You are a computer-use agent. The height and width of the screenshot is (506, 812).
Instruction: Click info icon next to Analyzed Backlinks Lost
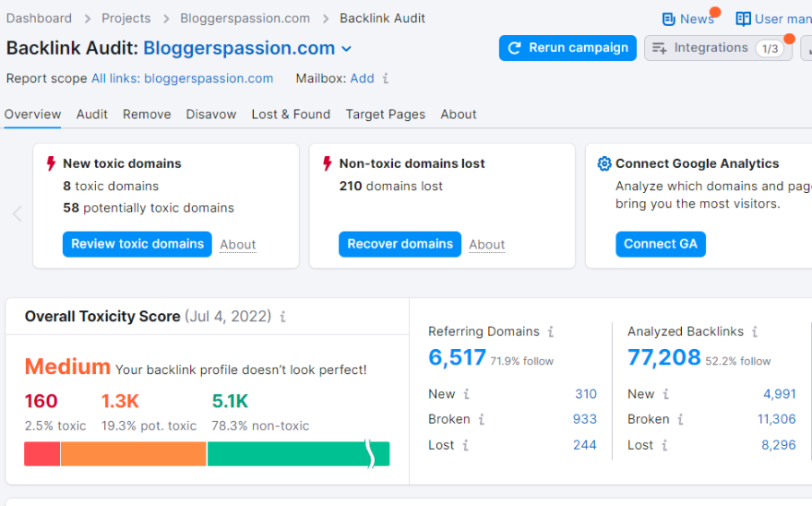(x=664, y=445)
